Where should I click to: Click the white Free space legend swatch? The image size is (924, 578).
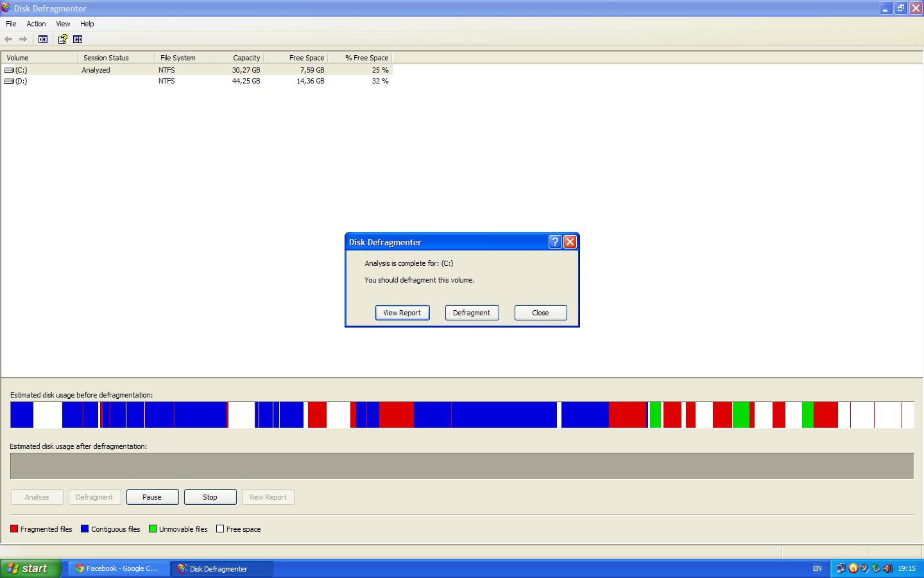220,529
